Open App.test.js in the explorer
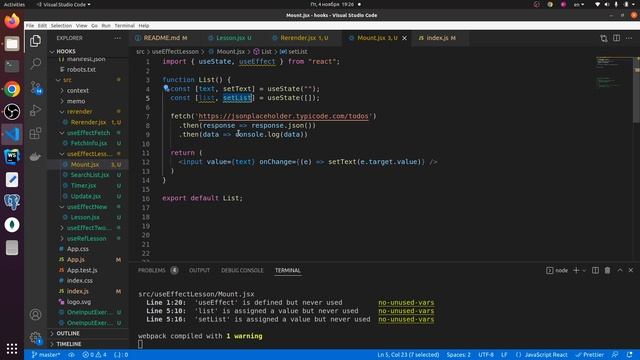Screen dimensions: 640x360 (x=82, y=270)
